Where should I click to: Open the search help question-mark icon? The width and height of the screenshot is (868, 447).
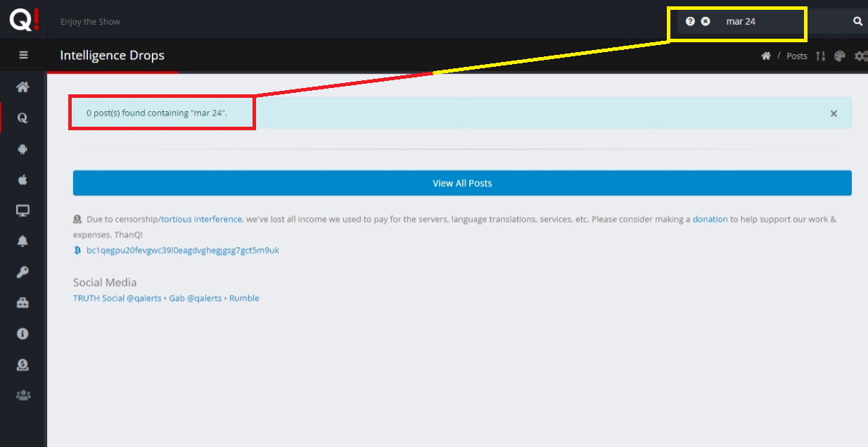[690, 21]
